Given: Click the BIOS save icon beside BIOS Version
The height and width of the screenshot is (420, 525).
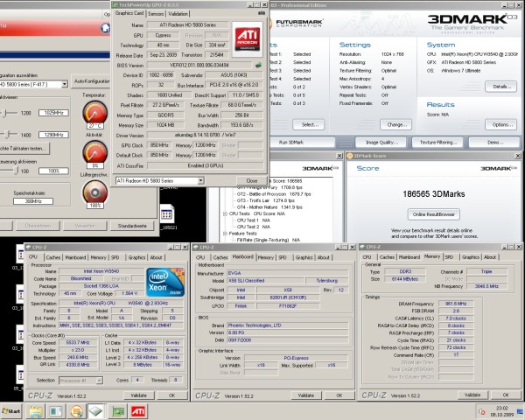Looking at the screenshot, I should (x=258, y=66).
